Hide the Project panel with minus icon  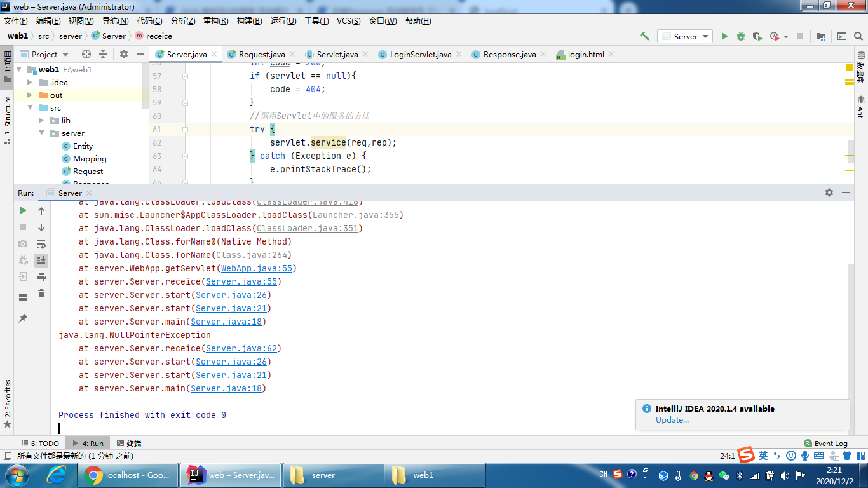(x=140, y=54)
